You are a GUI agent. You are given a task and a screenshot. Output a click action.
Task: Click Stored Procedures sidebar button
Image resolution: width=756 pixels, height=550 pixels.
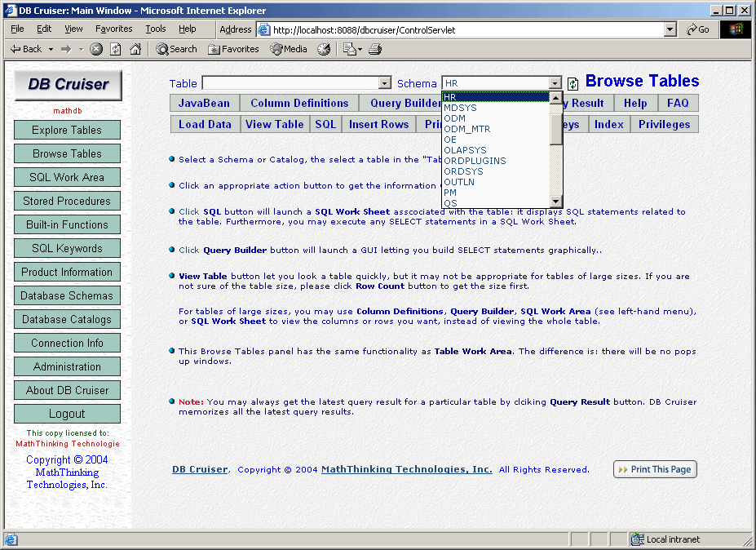[x=67, y=201]
